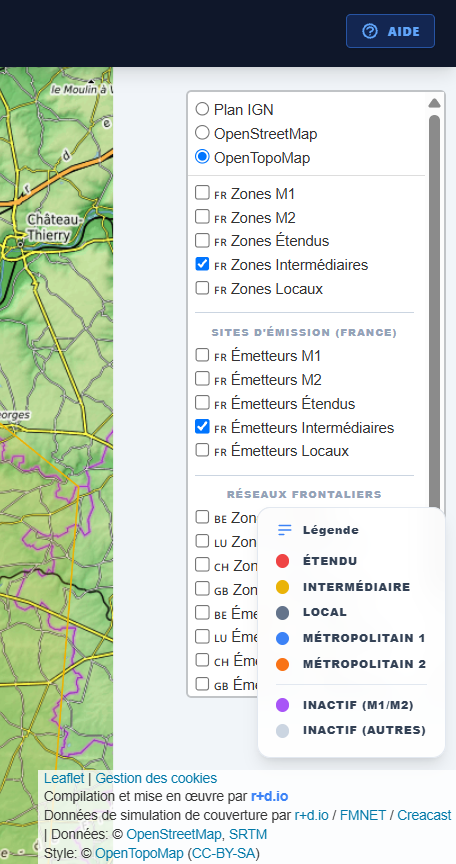
Task: Click the yellow Intermédiaire legend dot
Action: tap(283, 587)
